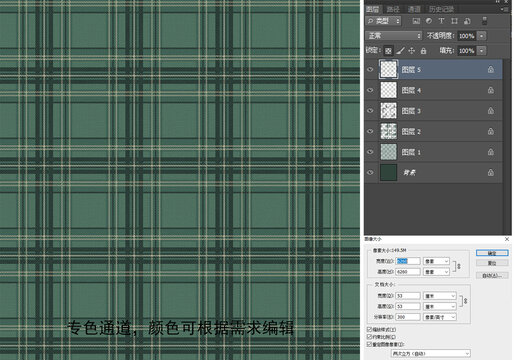The width and height of the screenshot is (515, 360).
Task: Hide 图层 2 with its eye icon
Action: [x=370, y=131]
